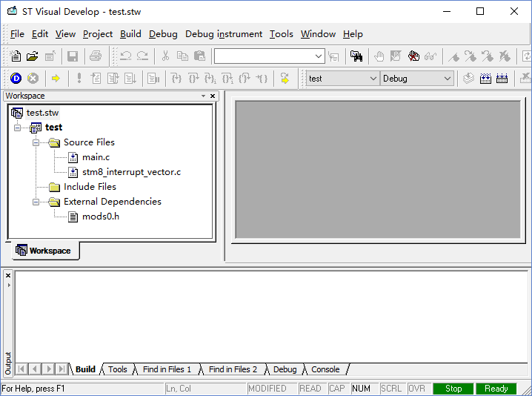This screenshot has width=532, height=396.
Task: Click the Find in Files binoculars icon
Action: click(356, 56)
